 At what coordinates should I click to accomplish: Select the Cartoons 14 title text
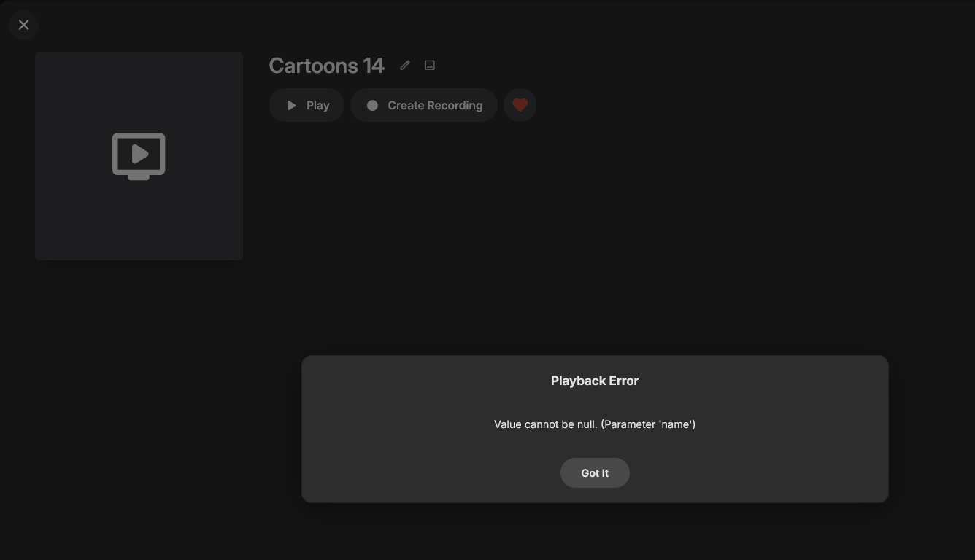(x=326, y=66)
